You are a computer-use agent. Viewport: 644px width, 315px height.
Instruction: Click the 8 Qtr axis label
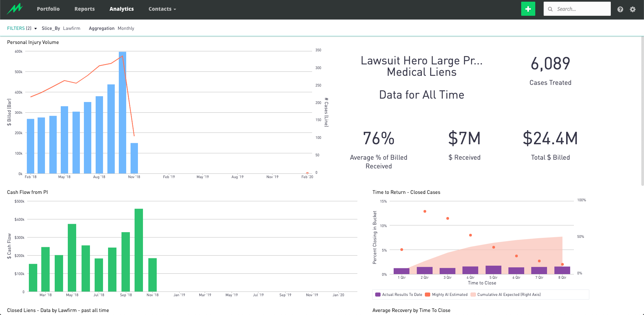click(x=562, y=277)
